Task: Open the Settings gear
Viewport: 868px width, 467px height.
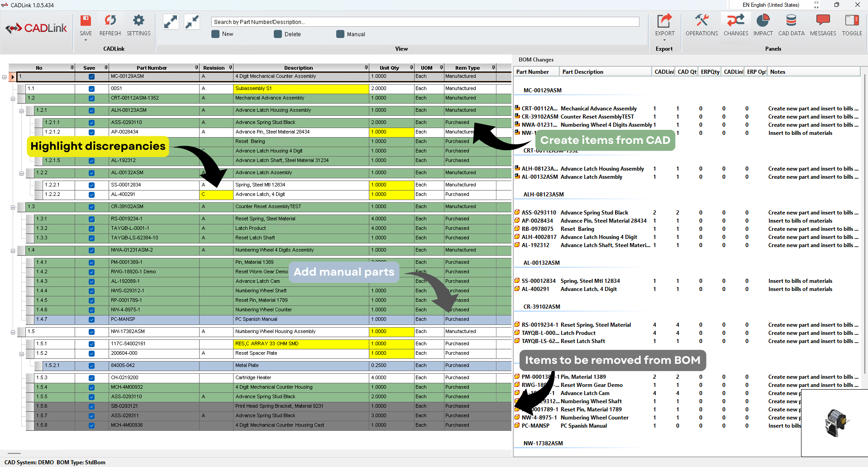Action: (x=138, y=21)
